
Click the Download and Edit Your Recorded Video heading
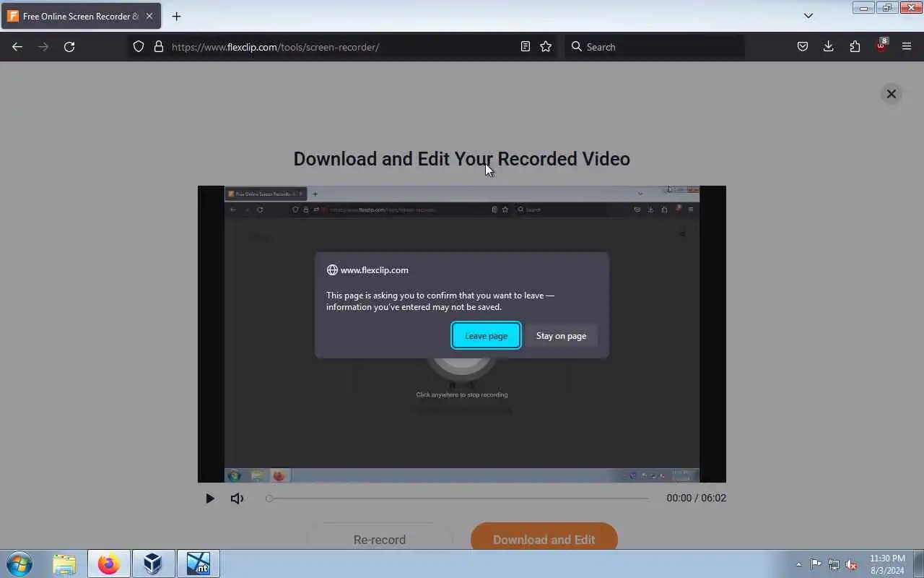click(462, 159)
